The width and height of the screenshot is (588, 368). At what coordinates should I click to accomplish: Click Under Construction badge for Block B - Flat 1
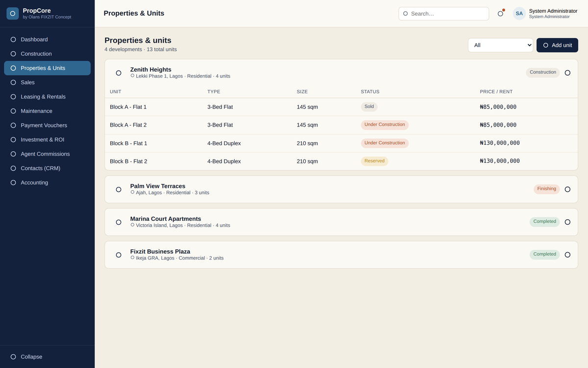[x=385, y=143]
